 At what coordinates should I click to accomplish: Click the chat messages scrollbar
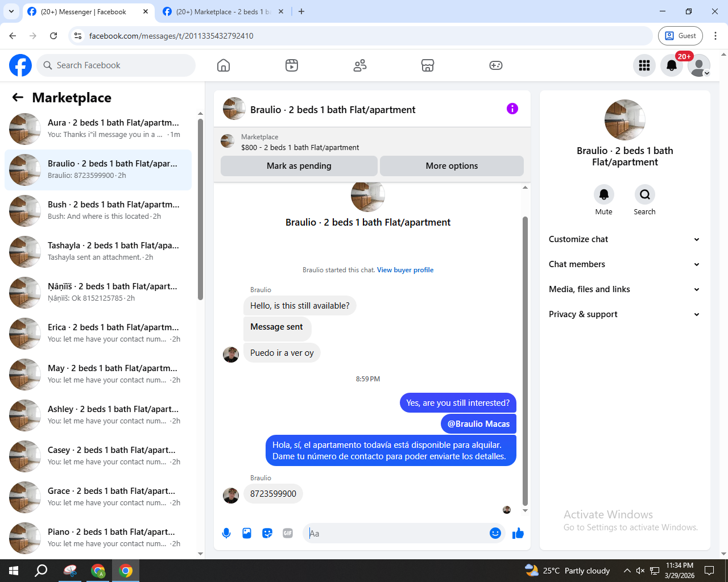click(x=525, y=361)
